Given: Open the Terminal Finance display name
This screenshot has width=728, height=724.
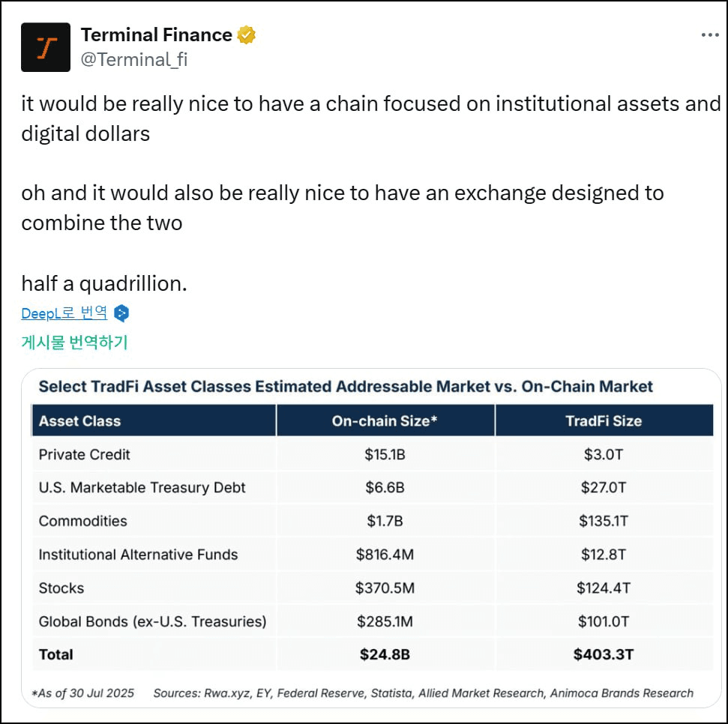Looking at the screenshot, I should 157,34.
